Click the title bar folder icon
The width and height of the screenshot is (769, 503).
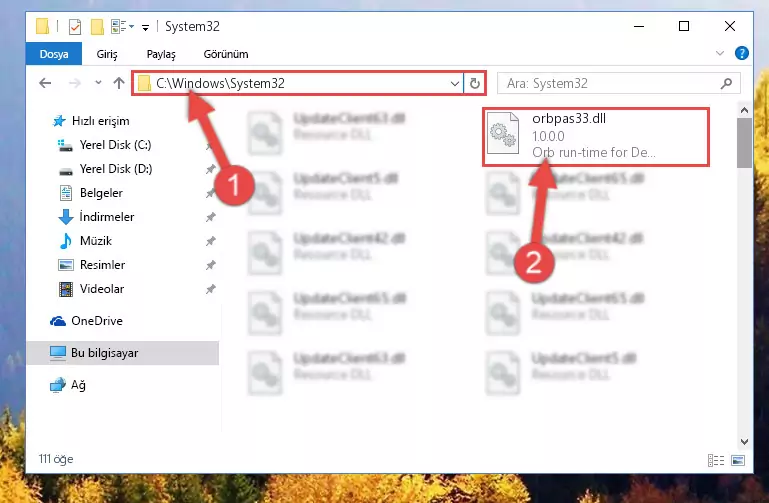click(43, 26)
